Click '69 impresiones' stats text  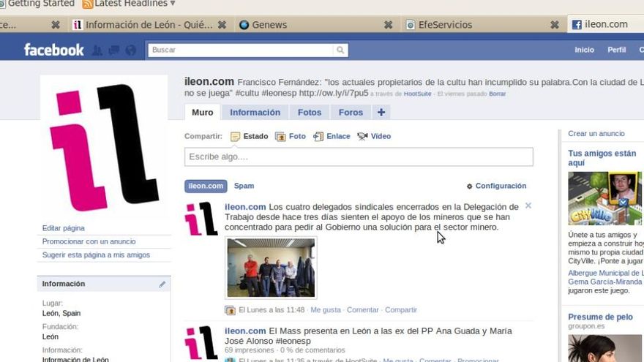pos(249,350)
